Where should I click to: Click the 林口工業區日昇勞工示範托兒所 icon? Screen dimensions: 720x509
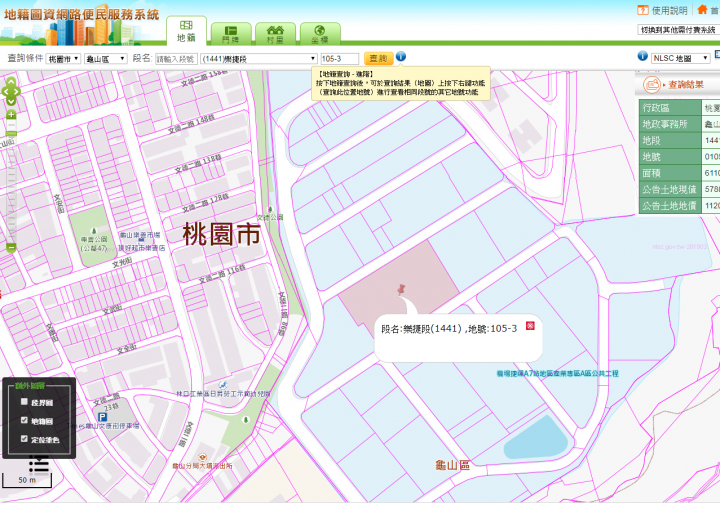coord(223,385)
